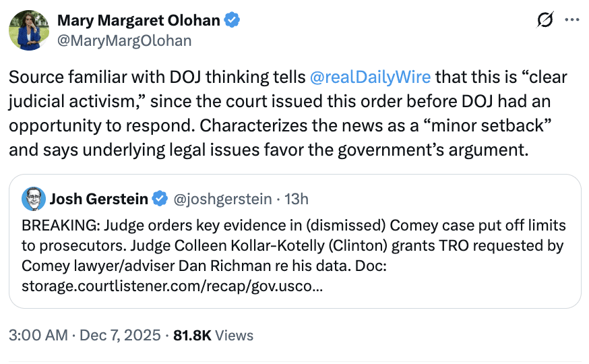Image resolution: width=589 pixels, height=364 pixels.
Task: Open Mary Margaret Olohan's profile avatar
Action: [28, 30]
